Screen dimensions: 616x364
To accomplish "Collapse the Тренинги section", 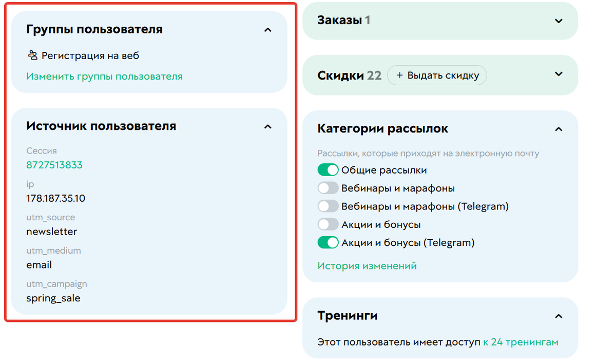I will click(559, 316).
